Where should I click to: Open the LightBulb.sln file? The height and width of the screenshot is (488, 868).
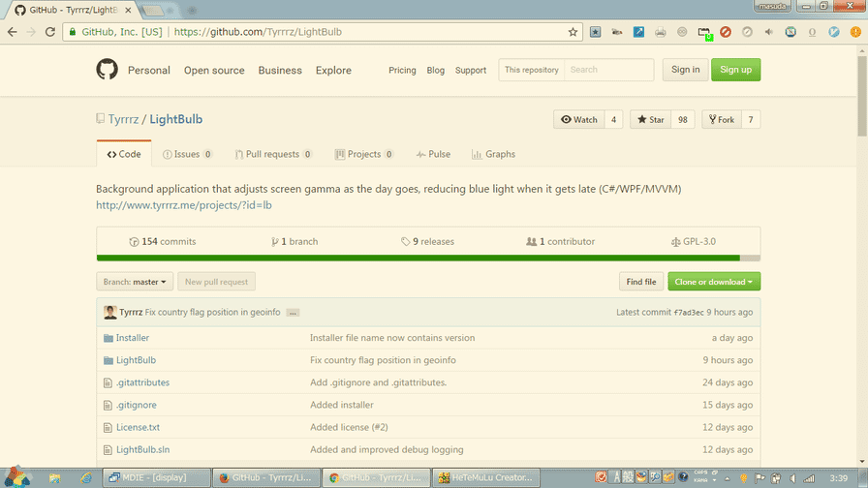coord(142,450)
